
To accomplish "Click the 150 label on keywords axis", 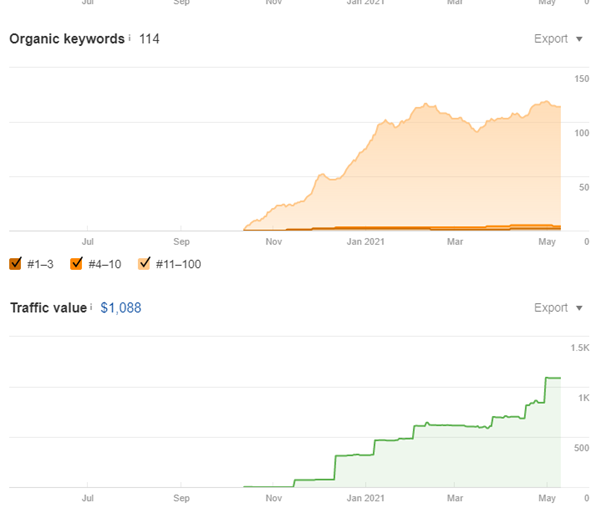I will [581, 79].
